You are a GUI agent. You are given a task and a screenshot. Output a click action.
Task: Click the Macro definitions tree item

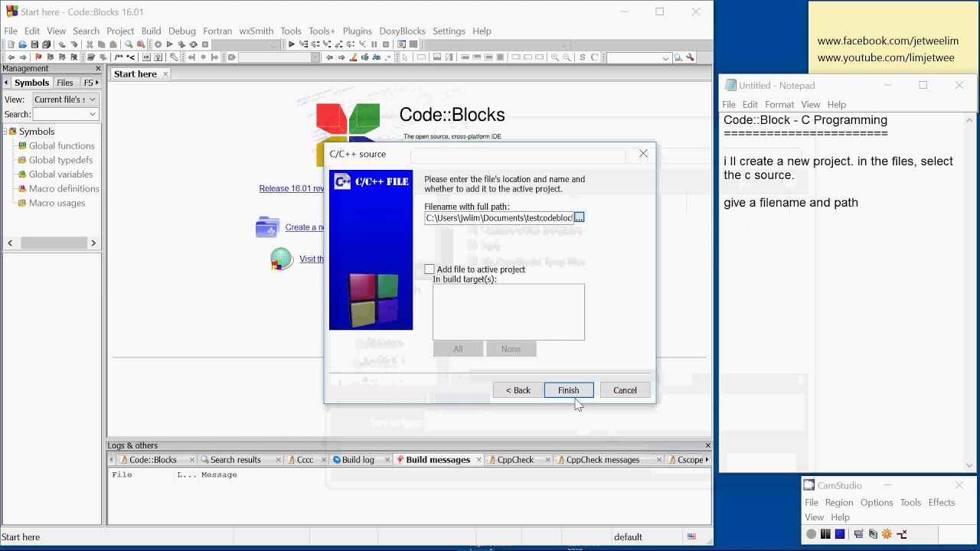[x=64, y=189]
